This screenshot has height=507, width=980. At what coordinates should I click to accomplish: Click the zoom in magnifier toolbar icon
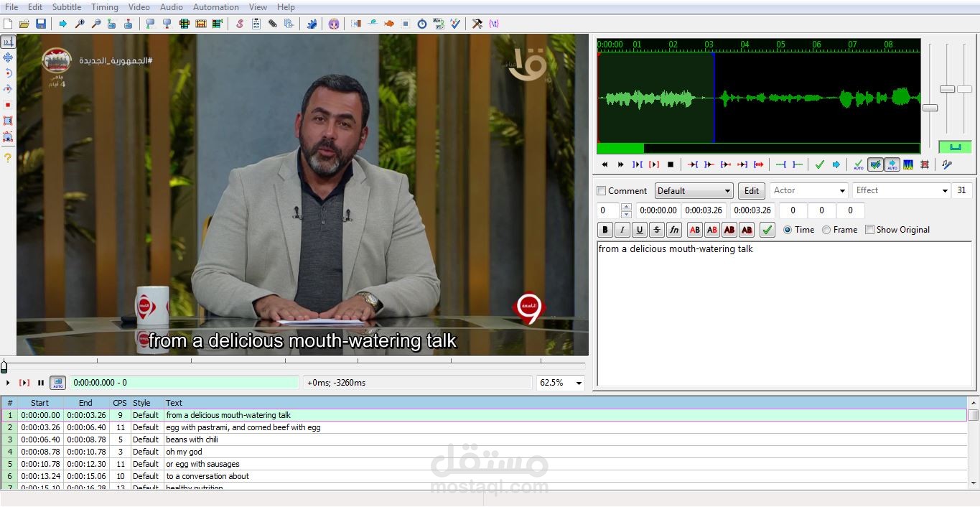coord(80,24)
